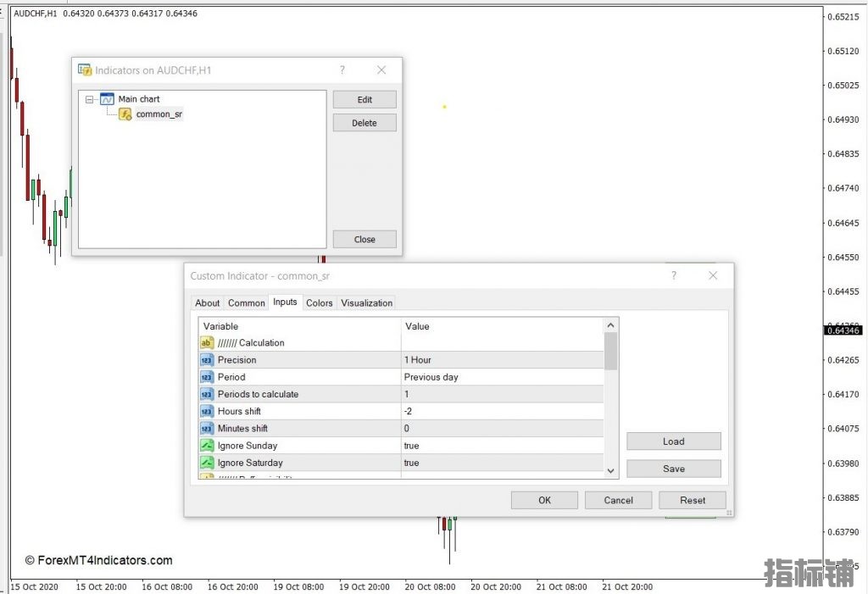Image resolution: width=868 pixels, height=594 pixels.
Task: Click Hours shift value '-2'
Action: click(408, 411)
